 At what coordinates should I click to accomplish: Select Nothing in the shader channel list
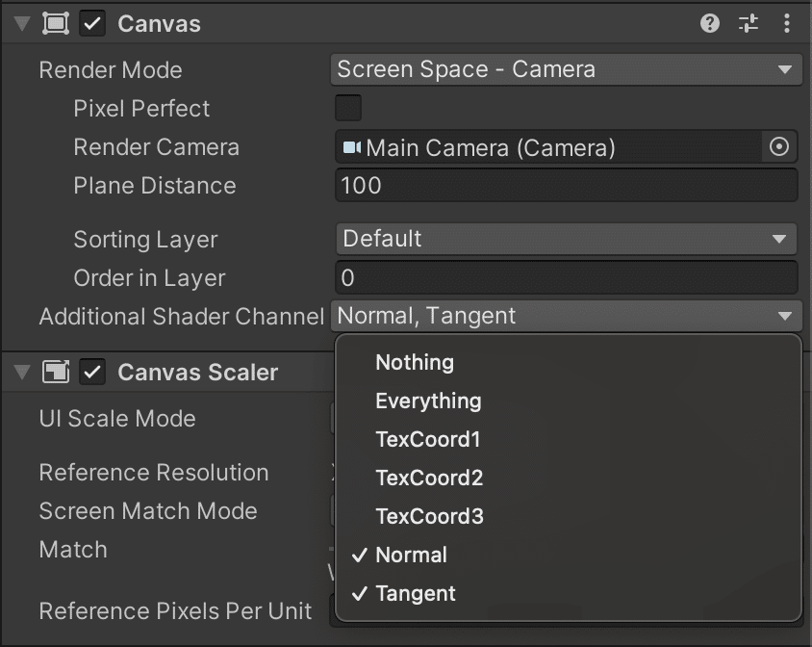pyautogui.click(x=415, y=362)
